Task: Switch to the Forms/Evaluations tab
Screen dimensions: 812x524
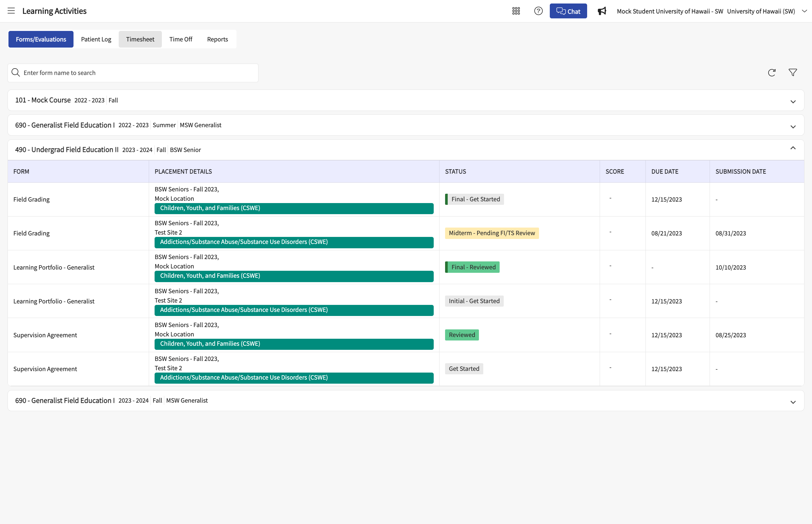Action: [x=41, y=39]
